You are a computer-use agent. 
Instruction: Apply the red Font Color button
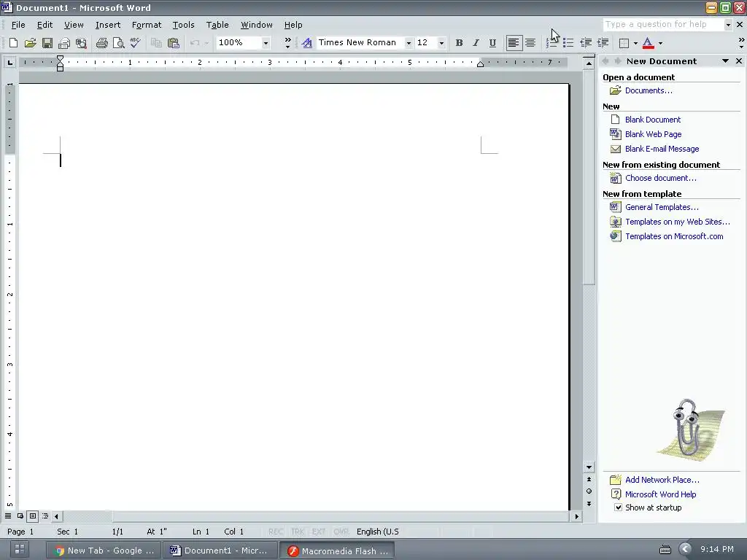pos(648,43)
